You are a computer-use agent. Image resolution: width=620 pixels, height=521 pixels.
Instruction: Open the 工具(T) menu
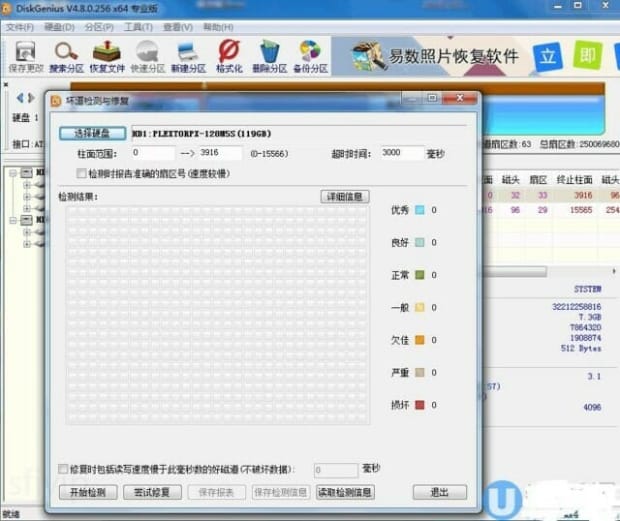(138, 27)
